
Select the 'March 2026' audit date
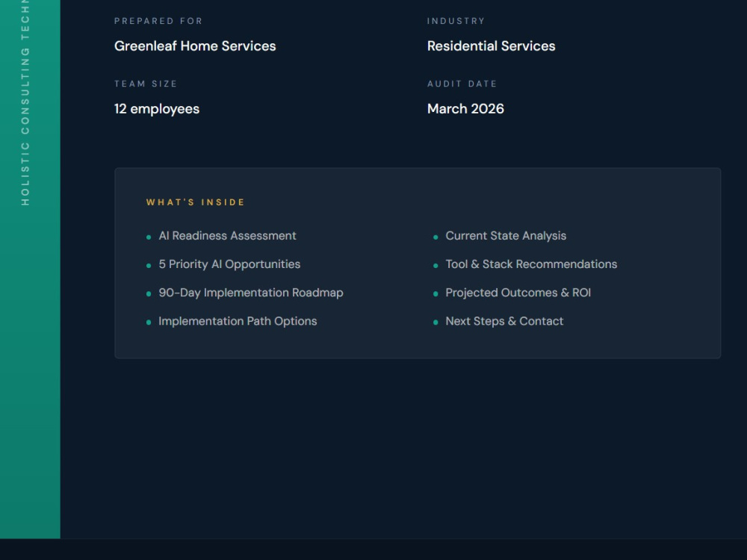tap(465, 109)
